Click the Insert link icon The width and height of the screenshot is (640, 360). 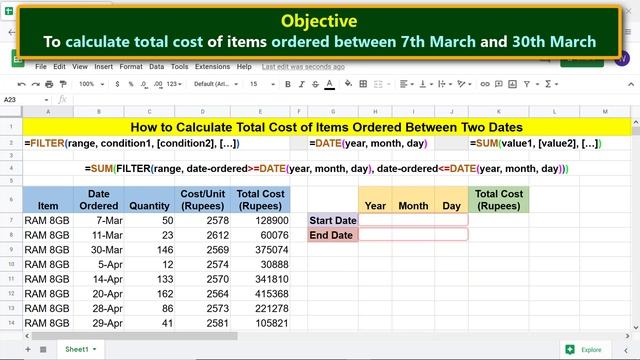point(485,84)
